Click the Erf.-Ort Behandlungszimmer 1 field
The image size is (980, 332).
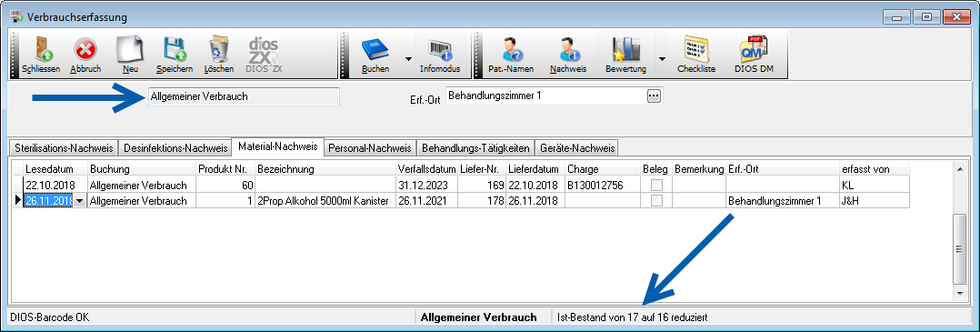coord(545,96)
